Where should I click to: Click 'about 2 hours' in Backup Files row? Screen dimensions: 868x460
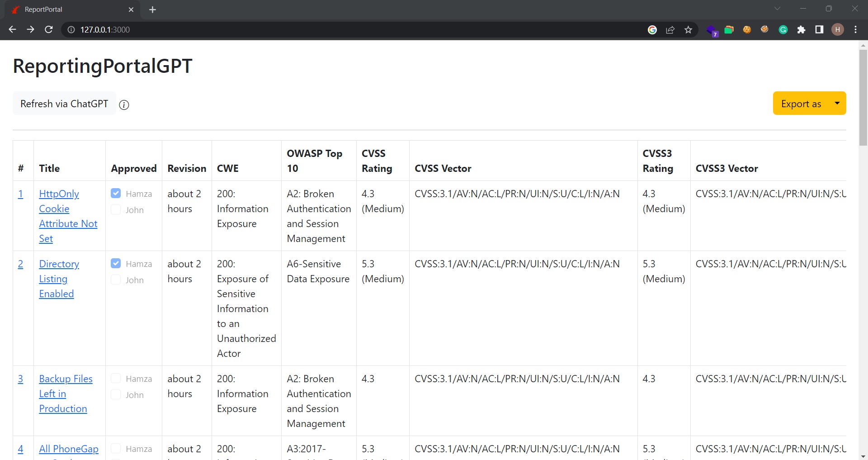184,386
